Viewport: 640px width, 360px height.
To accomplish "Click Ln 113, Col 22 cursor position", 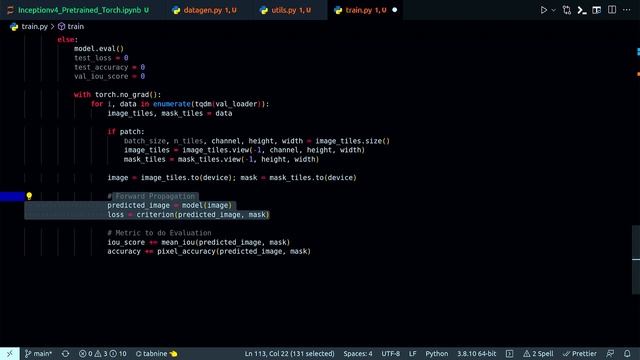I will point(289,353).
